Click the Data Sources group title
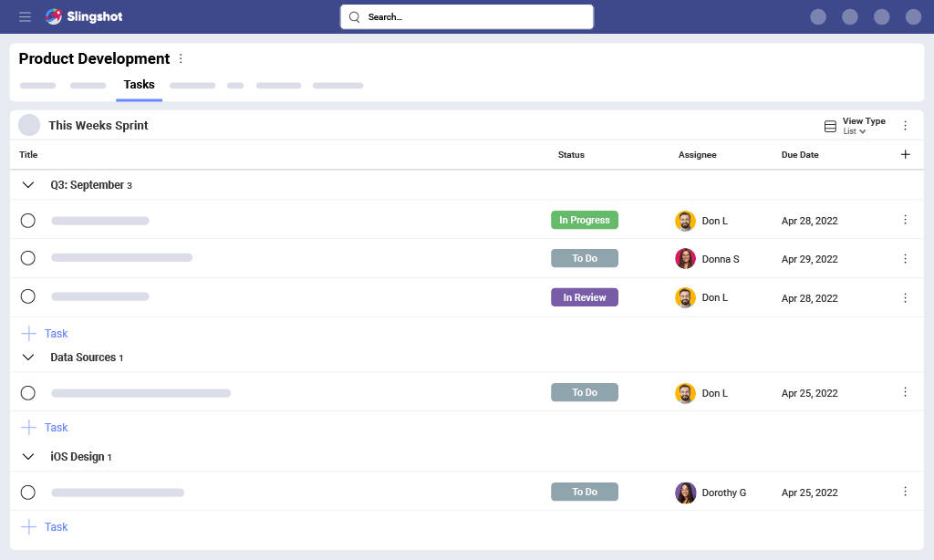 coord(83,358)
